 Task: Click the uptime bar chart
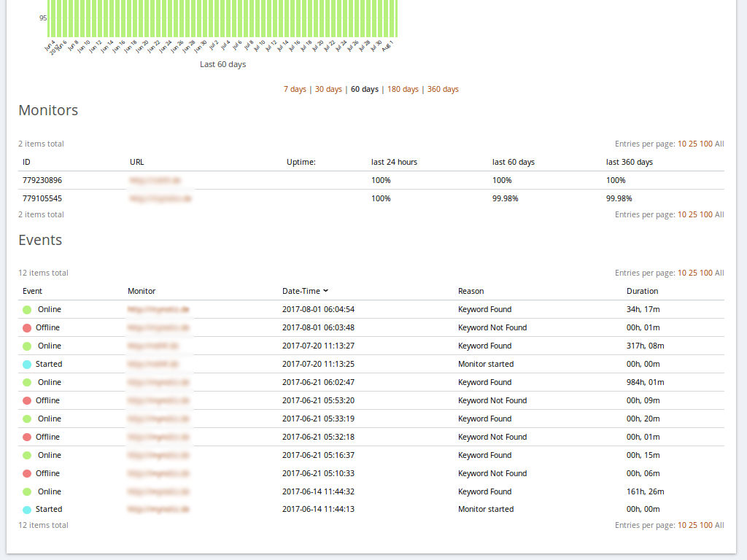point(222,18)
